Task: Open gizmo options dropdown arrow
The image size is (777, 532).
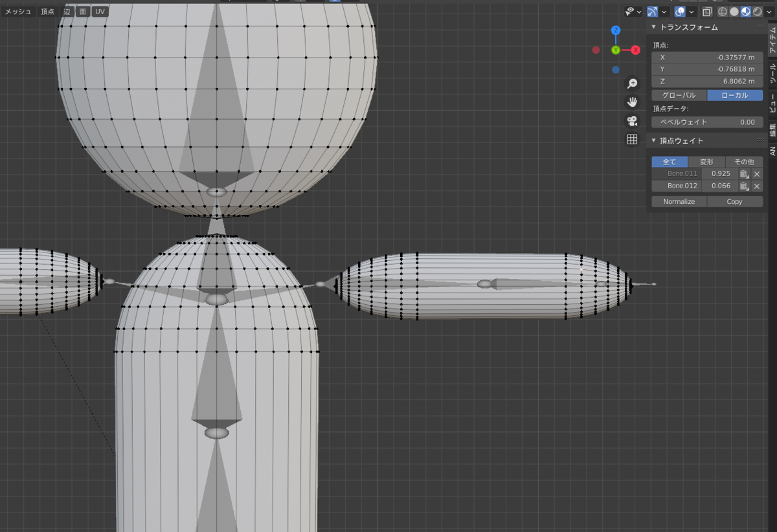Action: 664,12
